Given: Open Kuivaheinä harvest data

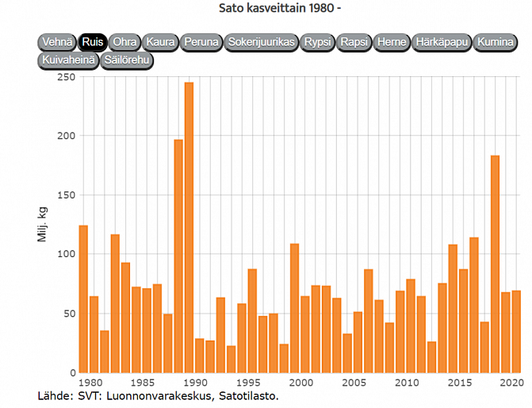Looking at the screenshot, I should (67, 60).
